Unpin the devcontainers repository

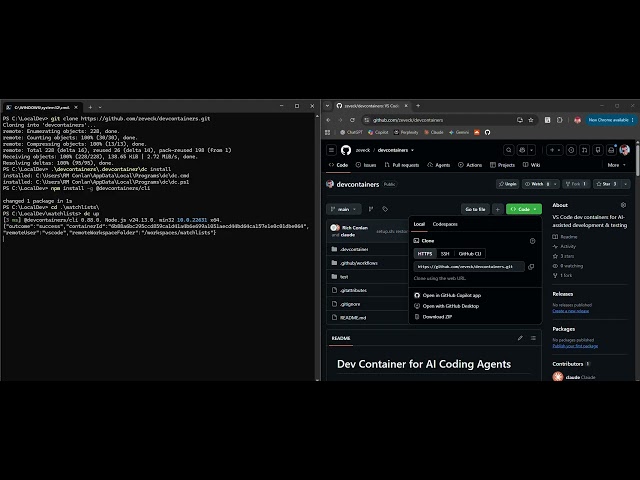(x=507, y=184)
